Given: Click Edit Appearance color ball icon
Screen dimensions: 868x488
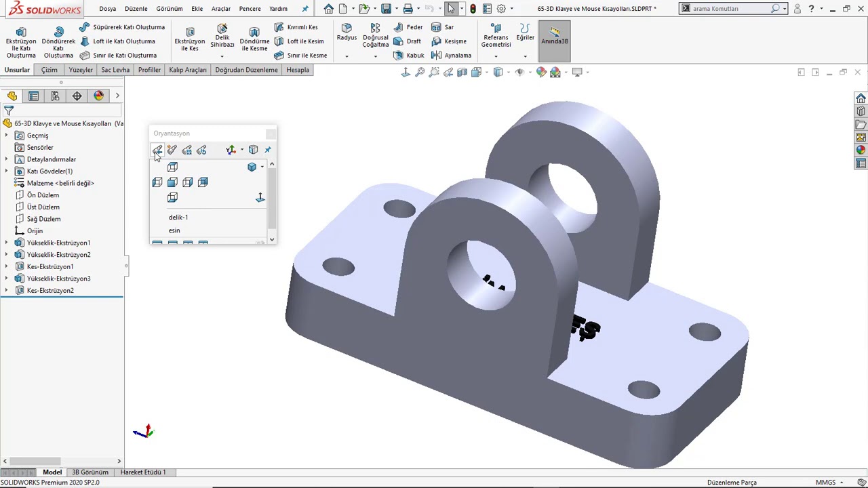Looking at the screenshot, I should 541,72.
